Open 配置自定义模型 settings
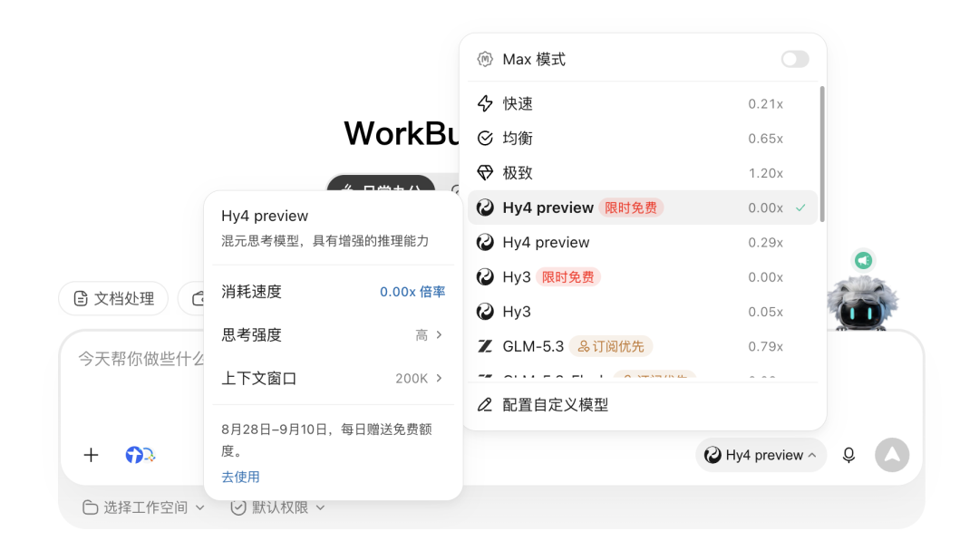The height and width of the screenshot is (560, 979). pyautogui.click(x=642, y=404)
